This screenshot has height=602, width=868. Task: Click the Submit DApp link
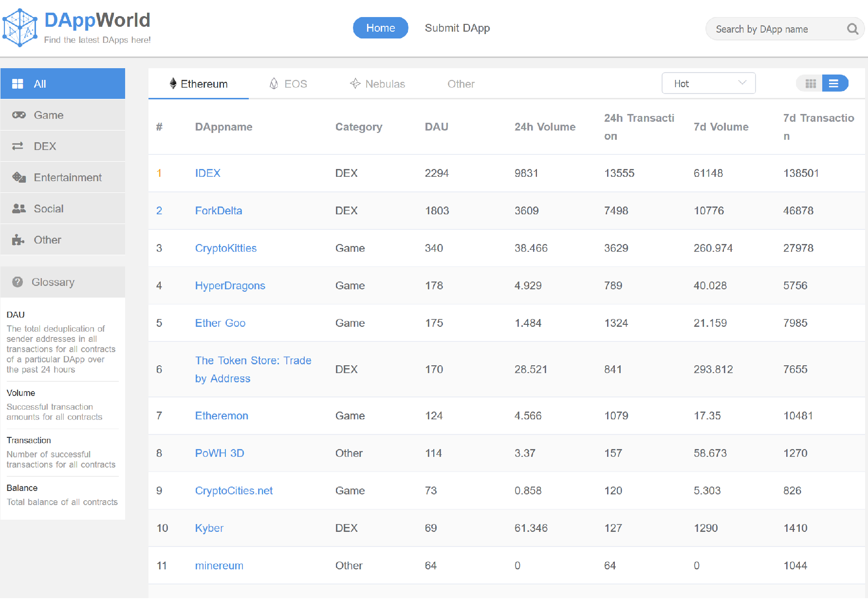pyautogui.click(x=457, y=28)
